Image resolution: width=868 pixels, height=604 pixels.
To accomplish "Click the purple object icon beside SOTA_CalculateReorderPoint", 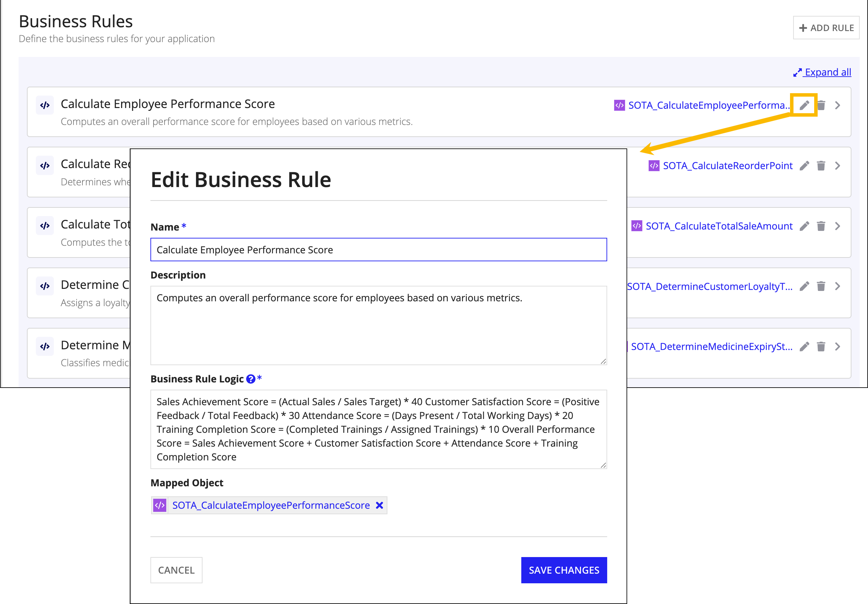I will click(654, 166).
